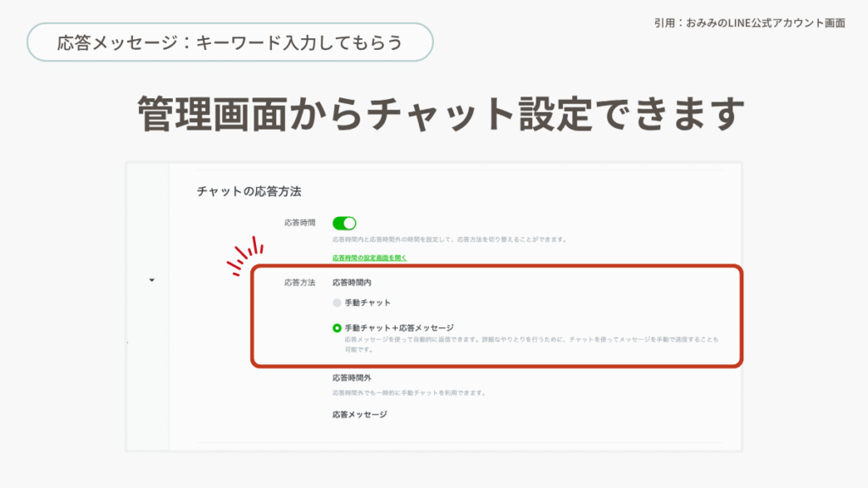Click the 応答メッセージ：キーワード入力してもらう pill label

pos(230,42)
